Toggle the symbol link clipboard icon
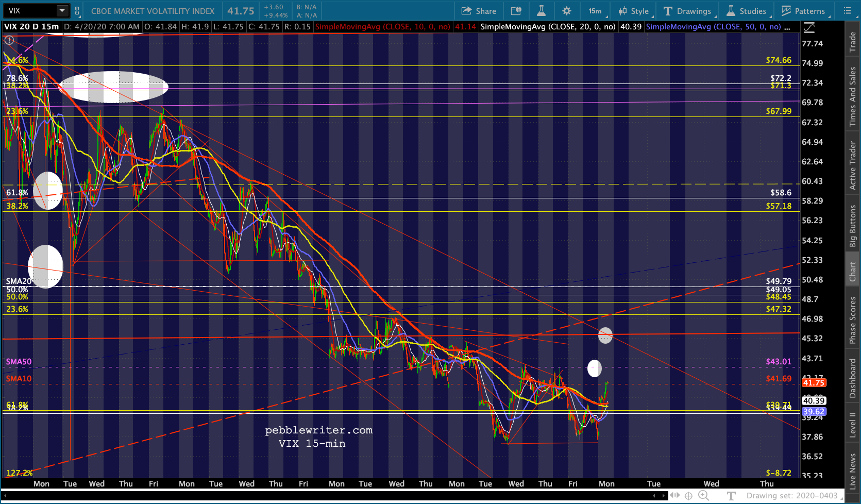 77,11
